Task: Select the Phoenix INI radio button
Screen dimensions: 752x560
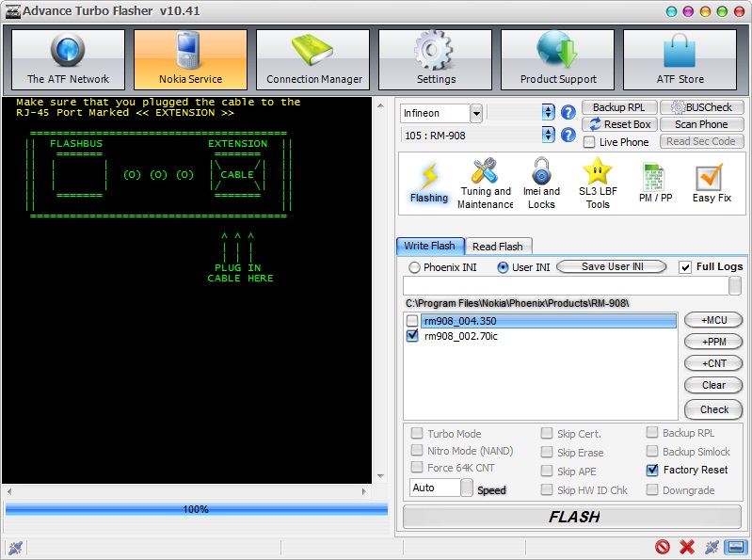Action: pyautogui.click(x=414, y=267)
